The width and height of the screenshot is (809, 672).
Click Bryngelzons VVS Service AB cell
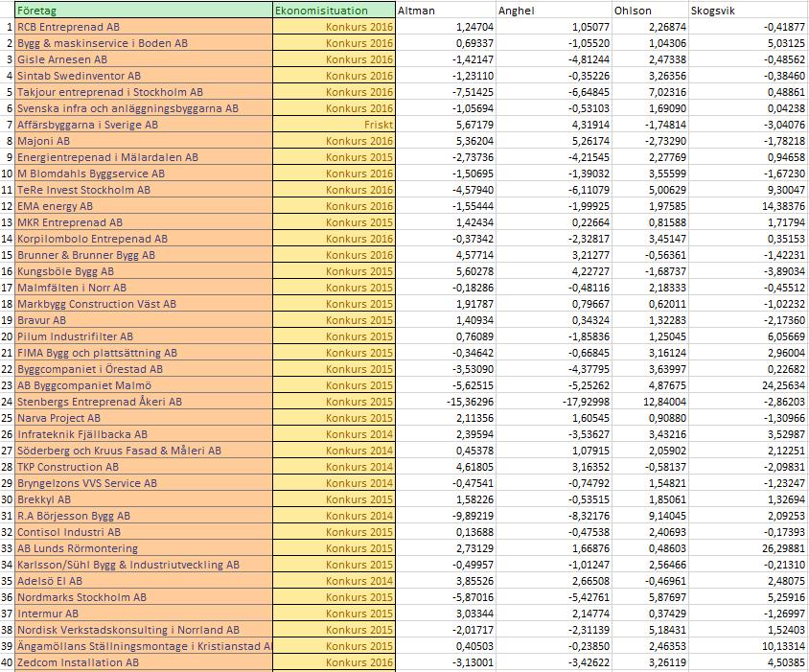click(x=144, y=483)
